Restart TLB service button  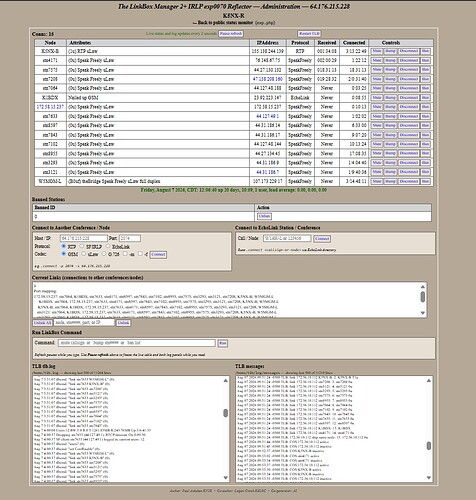point(309,34)
